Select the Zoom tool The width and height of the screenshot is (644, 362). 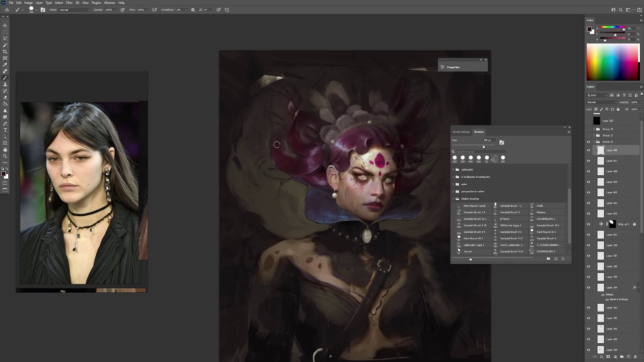(5, 156)
